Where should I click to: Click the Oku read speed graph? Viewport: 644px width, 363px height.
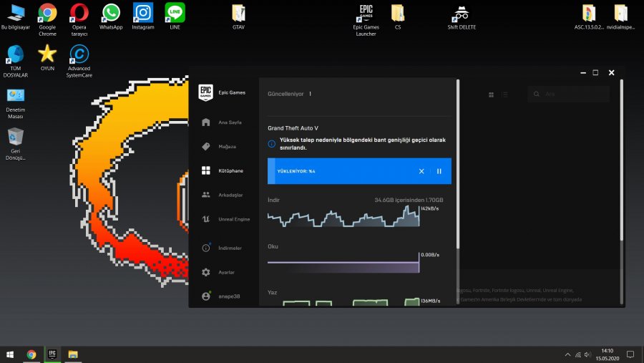click(x=343, y=263)
